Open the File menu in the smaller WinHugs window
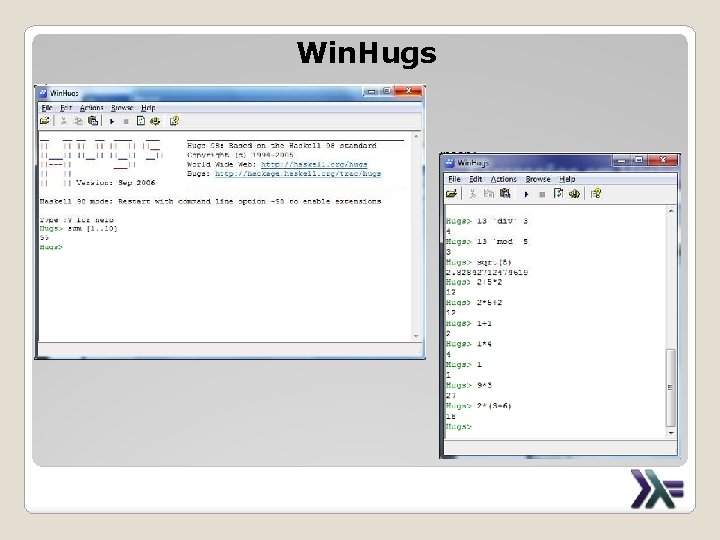720x540 pixels. 454,179
